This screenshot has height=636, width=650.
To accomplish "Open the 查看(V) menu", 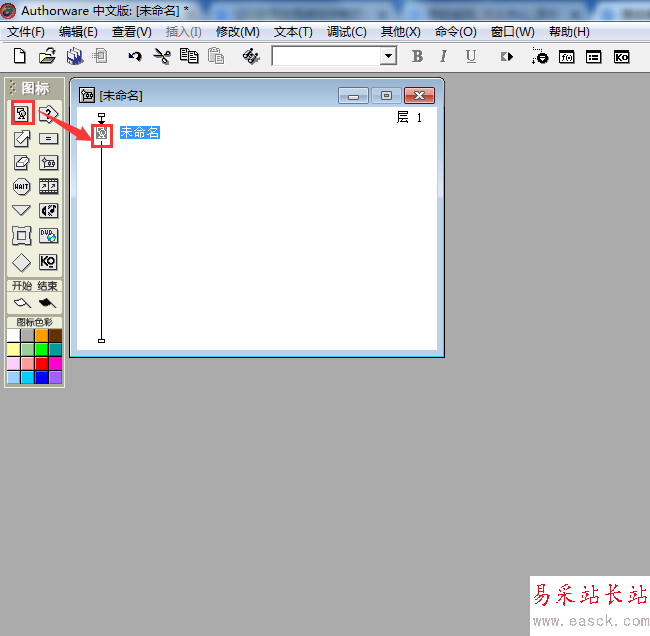I will (131, 32).
